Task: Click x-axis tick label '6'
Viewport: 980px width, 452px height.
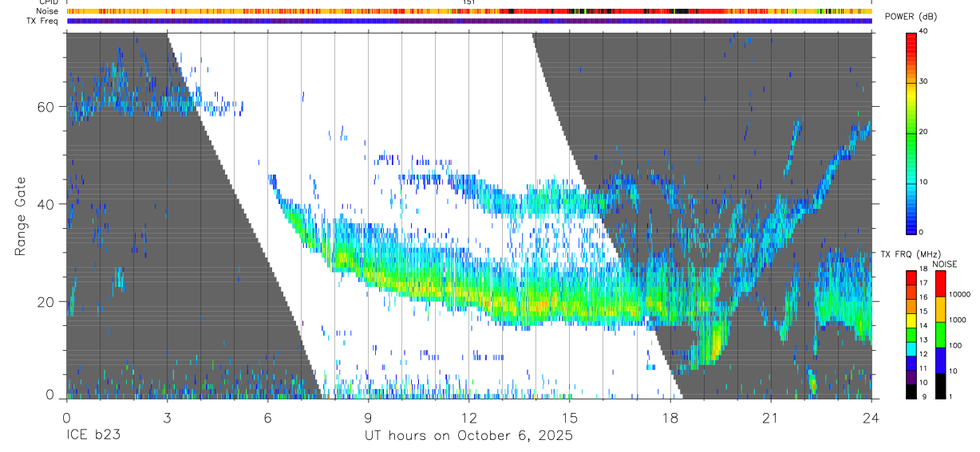Action: (x=267, y=417)
